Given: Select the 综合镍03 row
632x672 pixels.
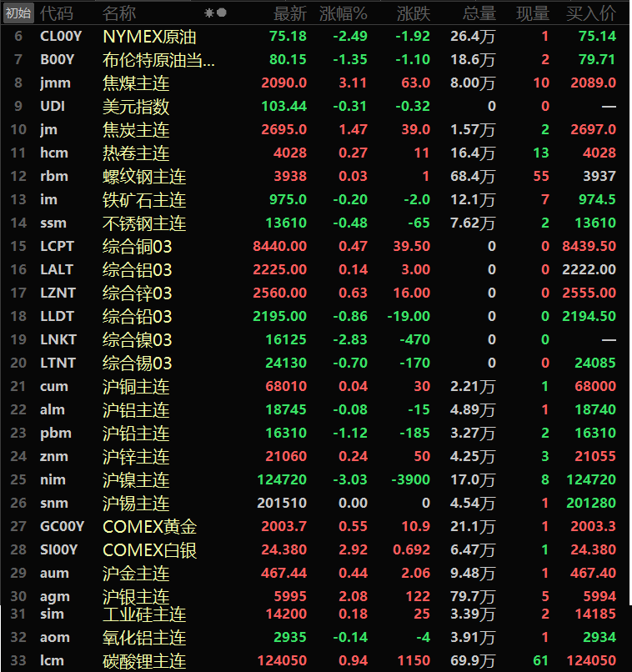Looking at the screenshot, I should pyautogui.click(x=316, y=340).
